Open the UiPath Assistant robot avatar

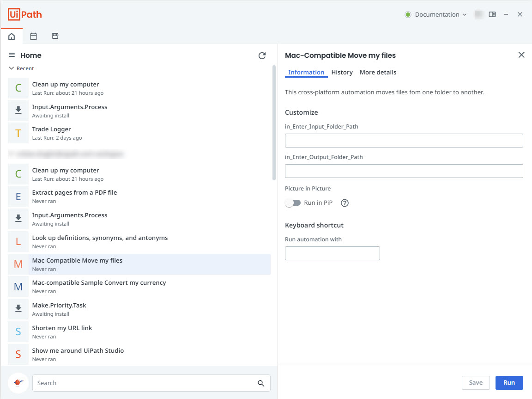click(x=18, y=383)
